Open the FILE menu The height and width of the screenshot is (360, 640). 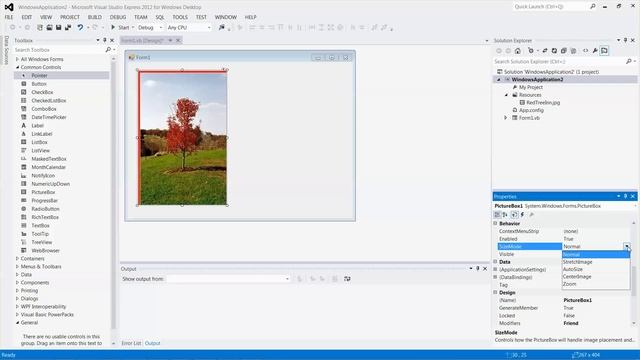[9, 17]
